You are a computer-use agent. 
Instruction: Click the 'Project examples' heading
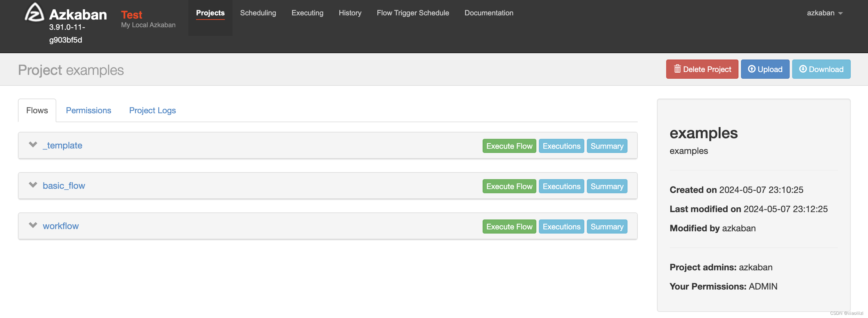[71, 70]
